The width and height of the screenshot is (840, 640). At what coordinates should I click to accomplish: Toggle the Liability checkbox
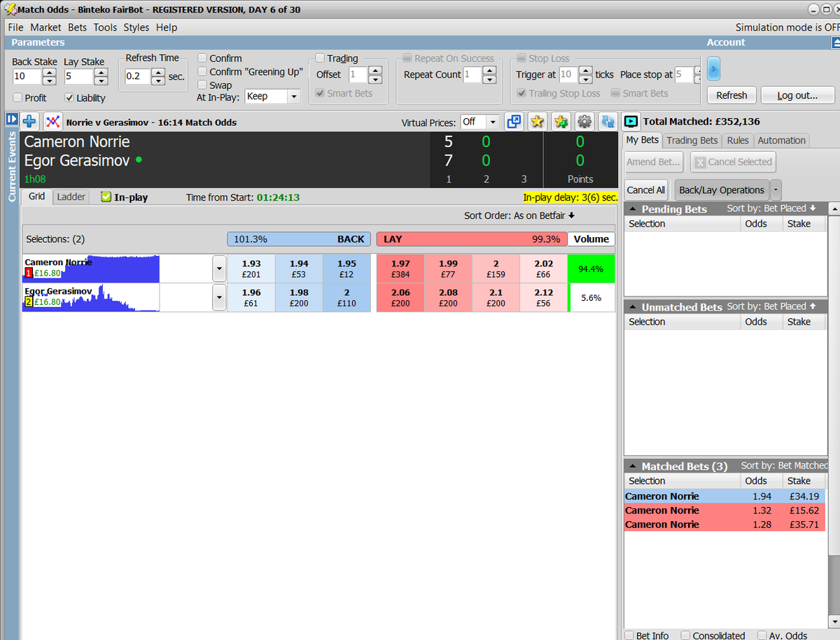pyautogui.click(x=69, y=98)
